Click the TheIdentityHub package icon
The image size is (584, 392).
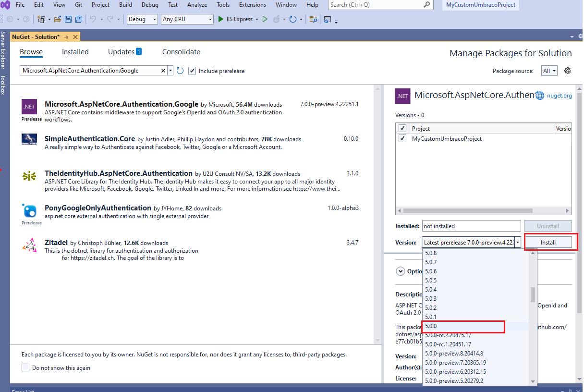click(x=29, y=176)
